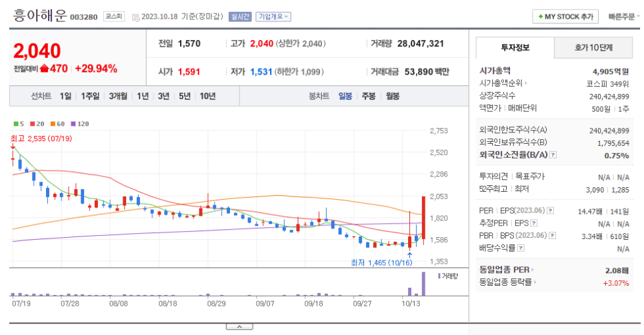The width and height of the screenshot is (644, 335).
Task: Click the 10/13 date axis label
Action: click(x=411, y=304)
